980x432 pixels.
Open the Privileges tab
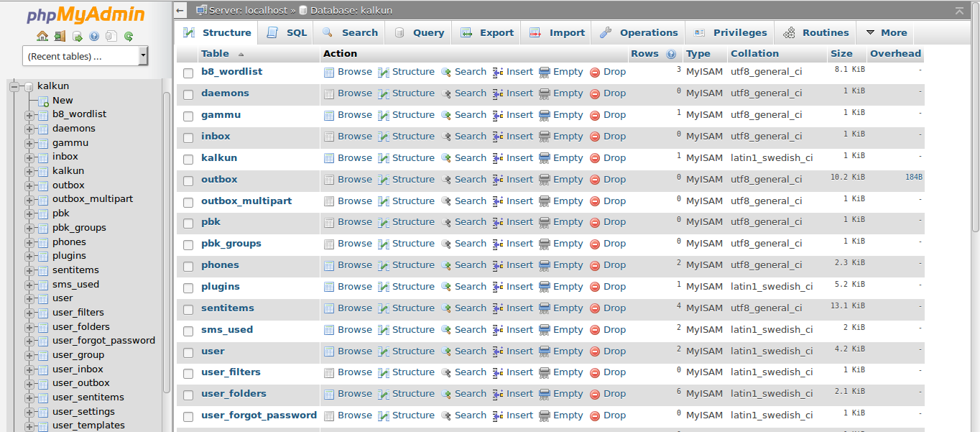pyautogui.click(x=730, y=32)
